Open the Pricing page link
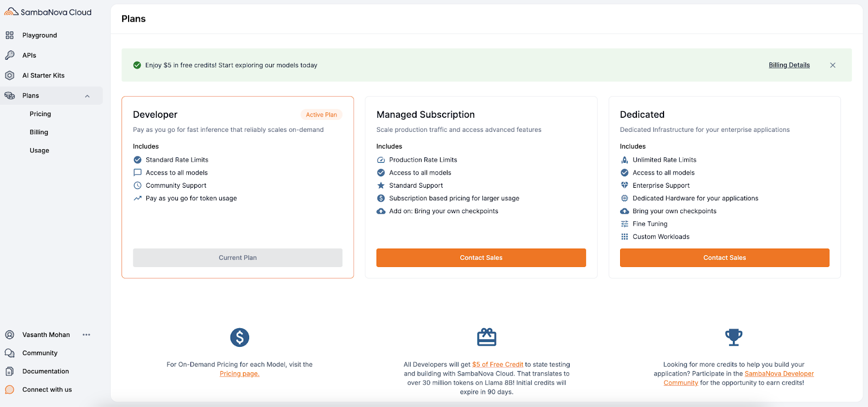 point(239,373)
